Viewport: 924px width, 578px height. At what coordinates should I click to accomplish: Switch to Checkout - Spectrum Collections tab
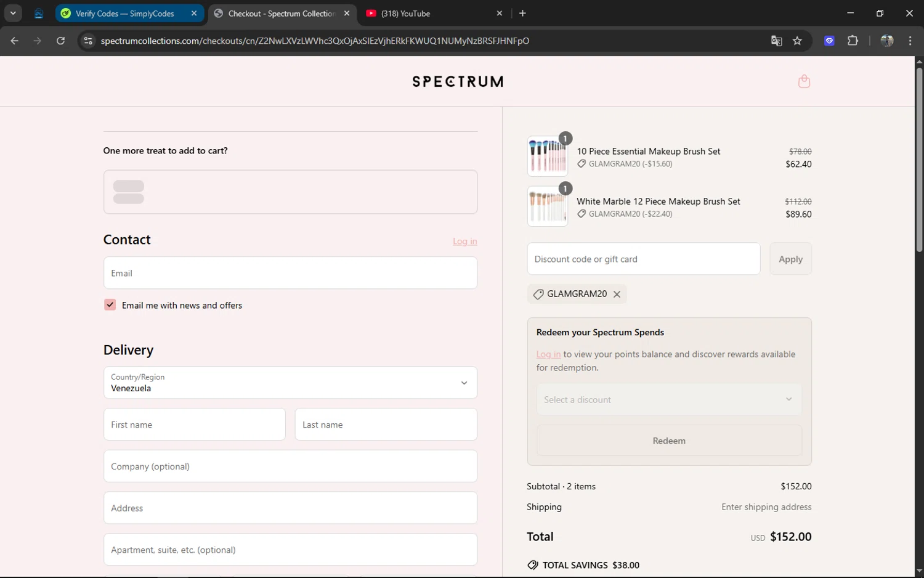click(x=282, y=13)
